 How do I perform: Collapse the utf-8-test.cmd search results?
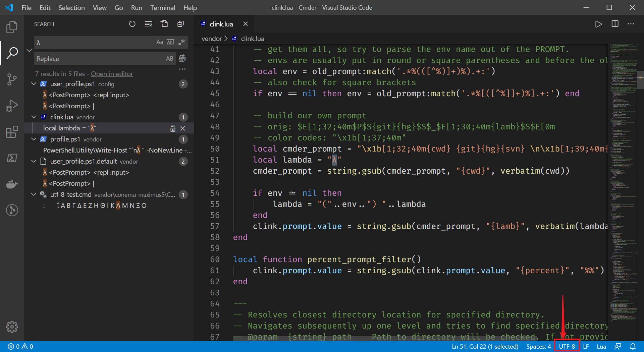pos(34,194)
